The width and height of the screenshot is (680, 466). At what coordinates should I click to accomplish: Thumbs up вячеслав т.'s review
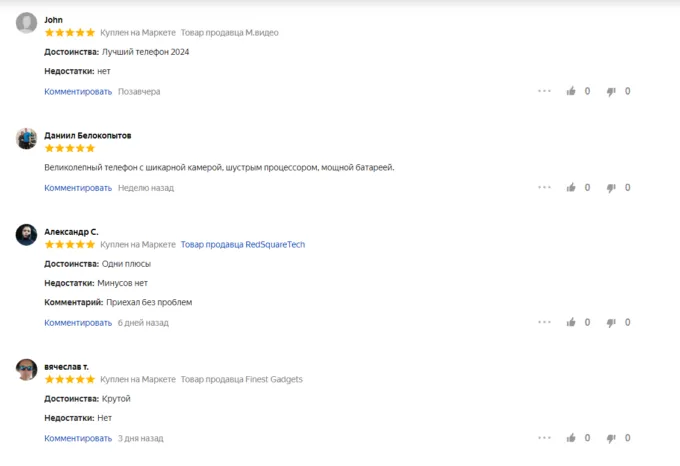point(571,438)
